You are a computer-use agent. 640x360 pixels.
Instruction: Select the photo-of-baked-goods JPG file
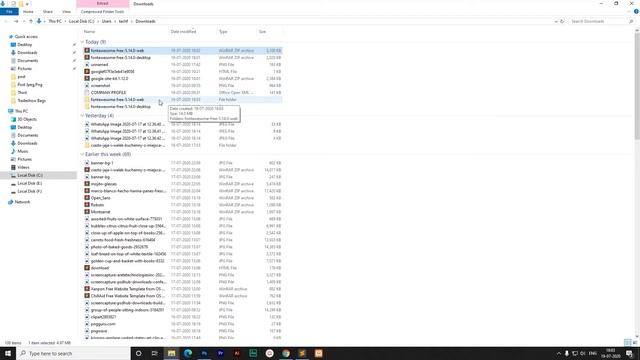coord(119,247)
